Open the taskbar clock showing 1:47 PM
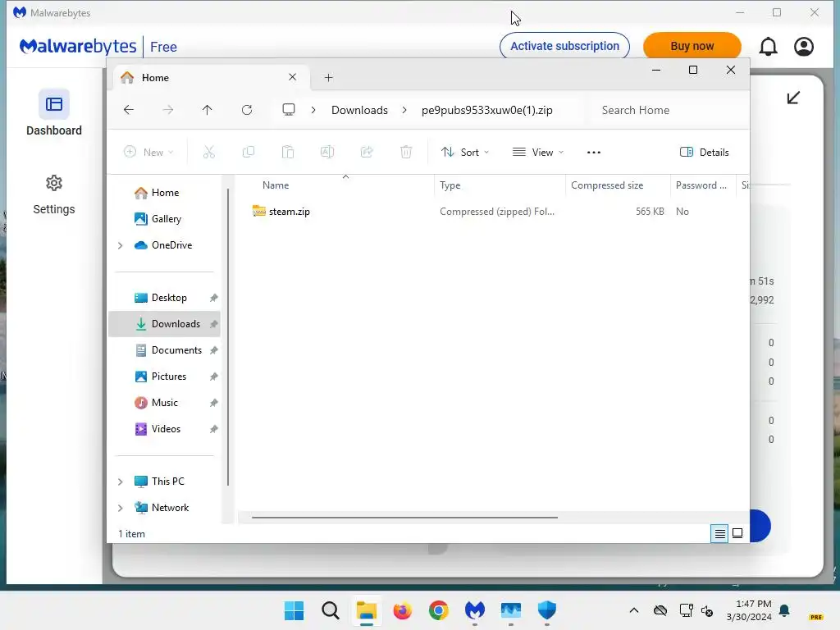The height and width of the screenshot is (630, 840). (749, 610)
